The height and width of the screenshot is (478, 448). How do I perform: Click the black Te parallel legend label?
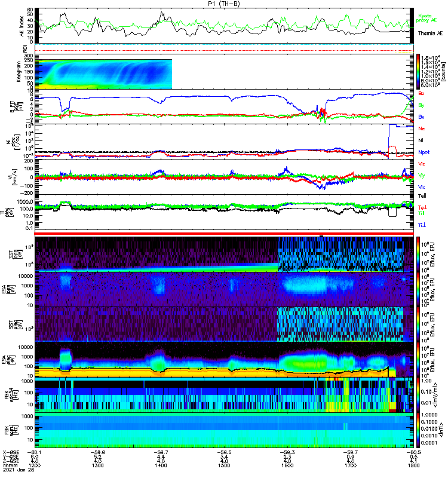click(x=422, y=196)
